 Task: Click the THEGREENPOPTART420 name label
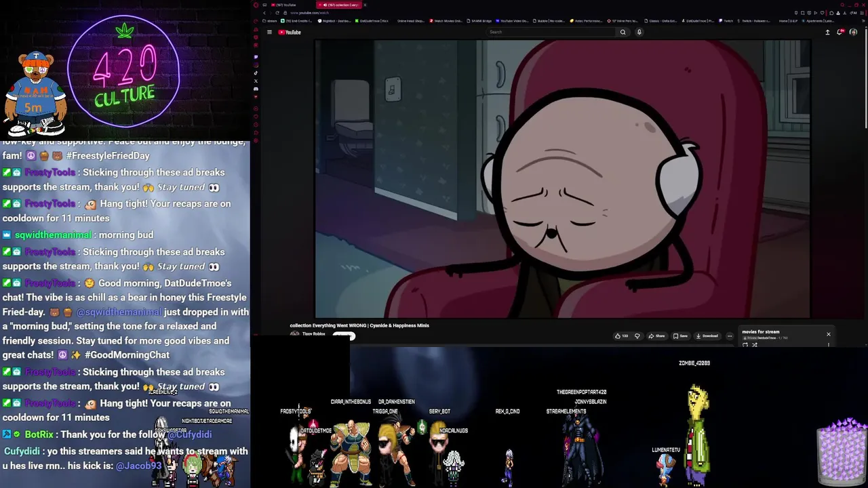581,392
